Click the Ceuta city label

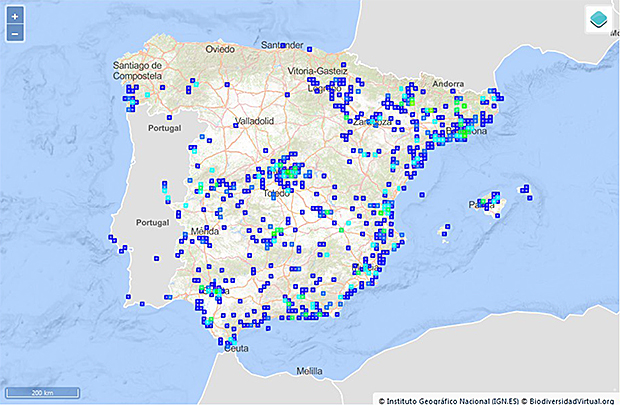click(x=236, y=349)
